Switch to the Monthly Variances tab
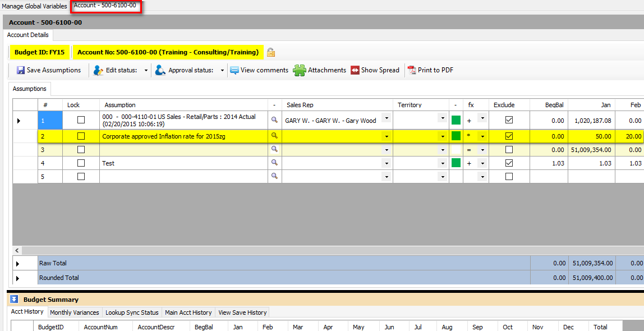The width and height of the screenshot is (644, 331). pyautogui.click(x=75, y=312)
